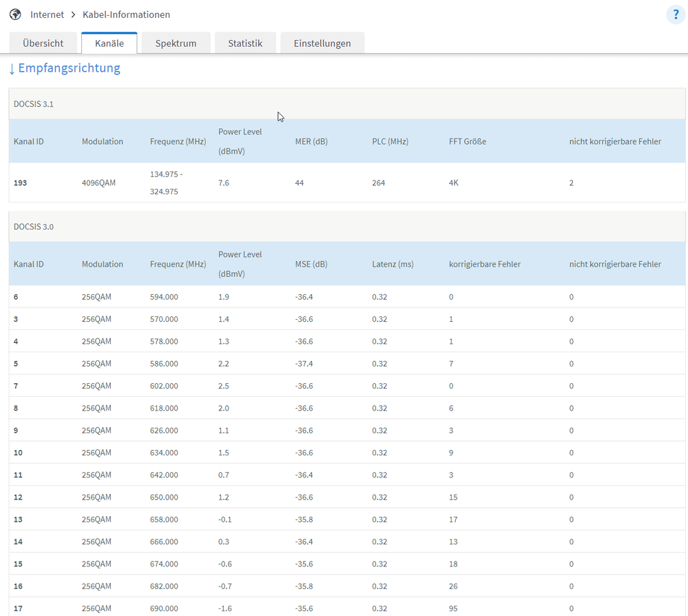The image size is (688, 616).
Task: Click the Latenz (ms) column header
Action: tap(393, 264)
